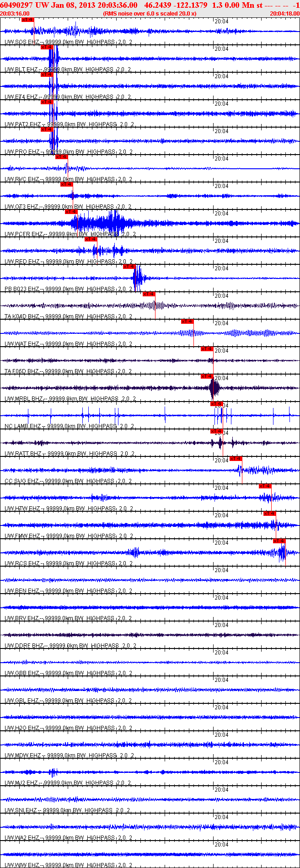Click the UW.MDW EHZ station label
This screenshot has width=300, height=868.
point(23,755)
